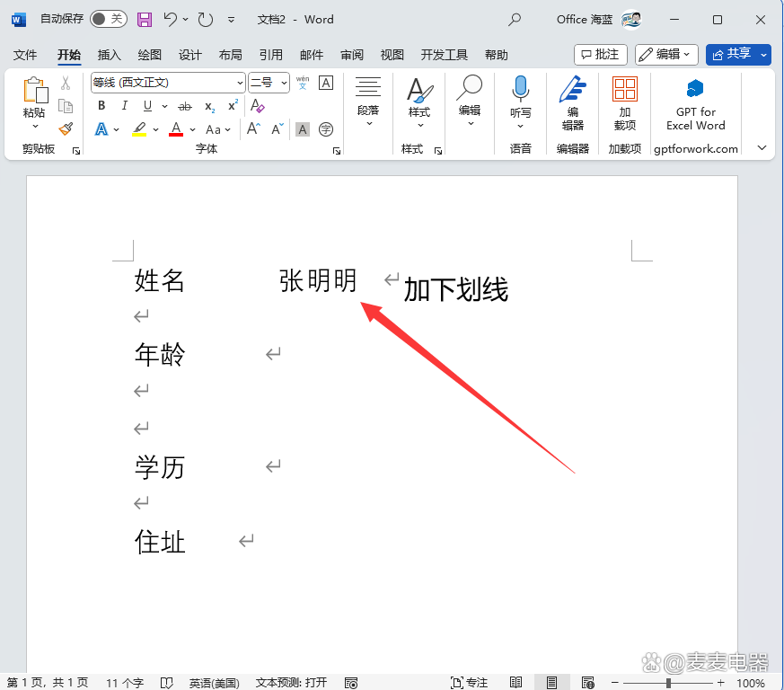This screenshot has width=784, height=690.
Task: Switch to the 插入 ribbon tab
Action: coord(109,55)
